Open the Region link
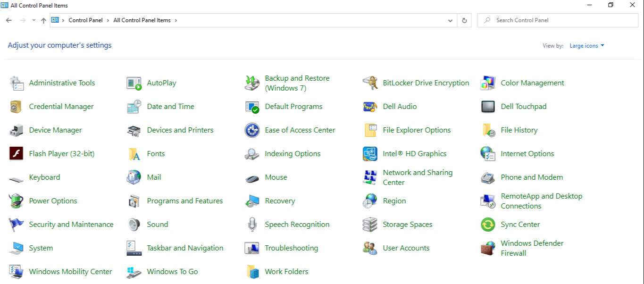Image resolution: width=644 pixels, height=284 pixels. (394, 201)
